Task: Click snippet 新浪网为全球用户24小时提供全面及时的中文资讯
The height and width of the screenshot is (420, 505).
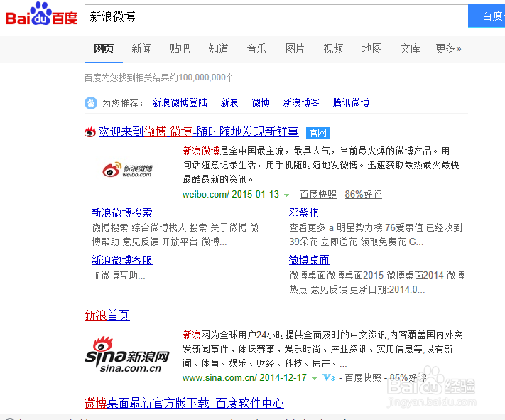Action: [x=286, y=335]
